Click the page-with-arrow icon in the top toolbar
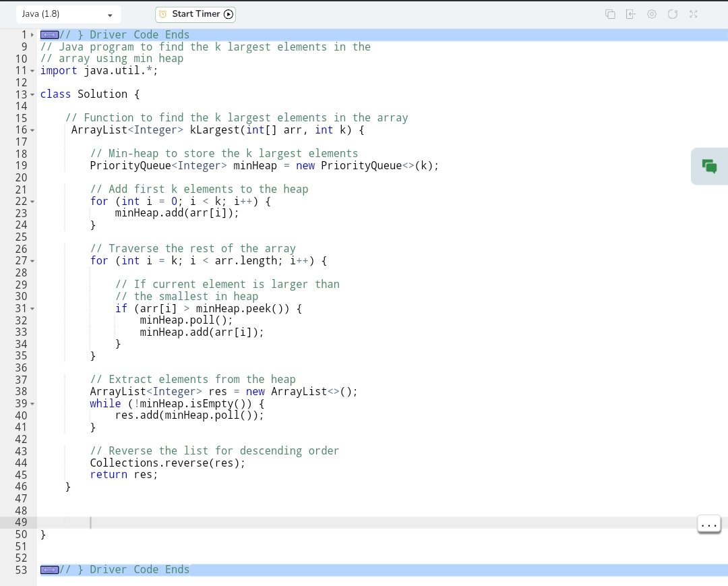The height and width of the screenshot is (586, 728). tap(630, 14)
